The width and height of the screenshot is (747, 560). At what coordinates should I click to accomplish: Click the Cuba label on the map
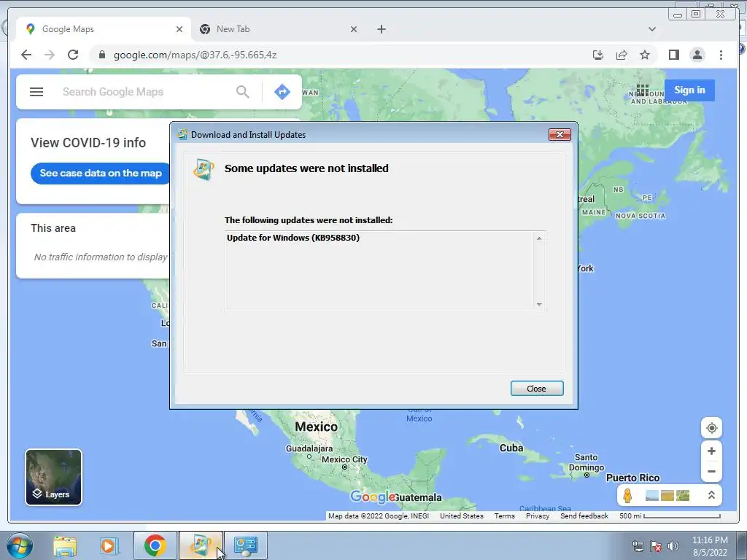click(511, 448)
